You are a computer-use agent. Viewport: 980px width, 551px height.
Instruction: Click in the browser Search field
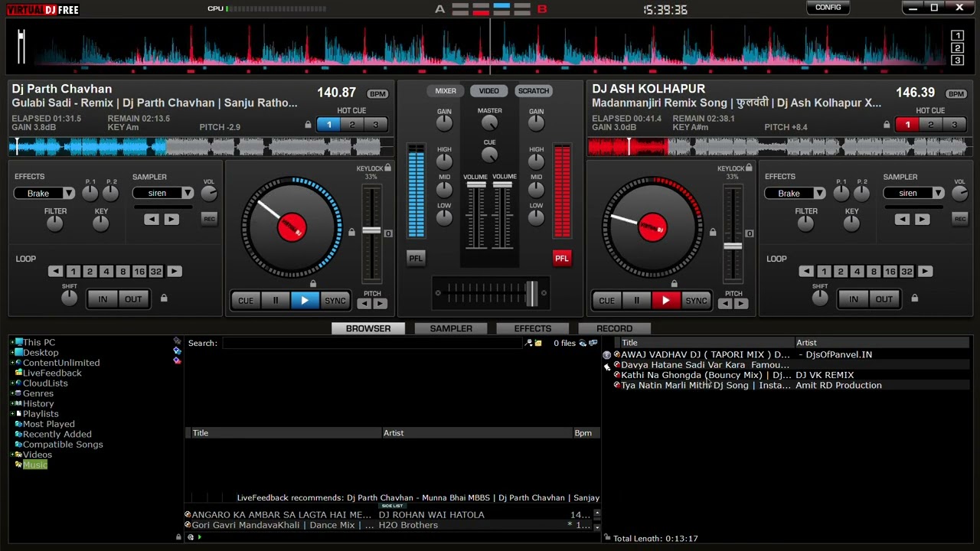(372, 344)
